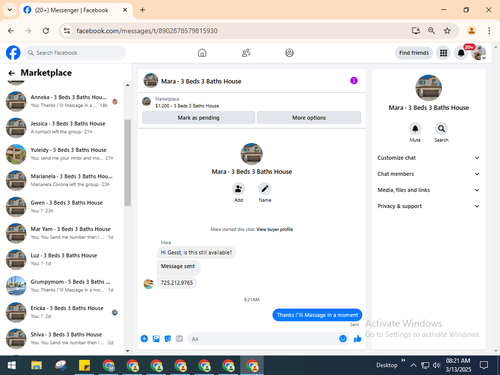Click conversation list scroll down arrow
The height and width of the screenshot is (375, 500).
pos(127,351)
